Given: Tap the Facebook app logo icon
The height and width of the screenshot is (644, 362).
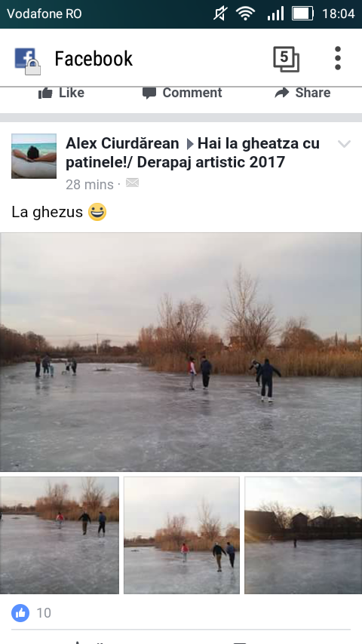Looking at the screenshot, I should (27, 61).
